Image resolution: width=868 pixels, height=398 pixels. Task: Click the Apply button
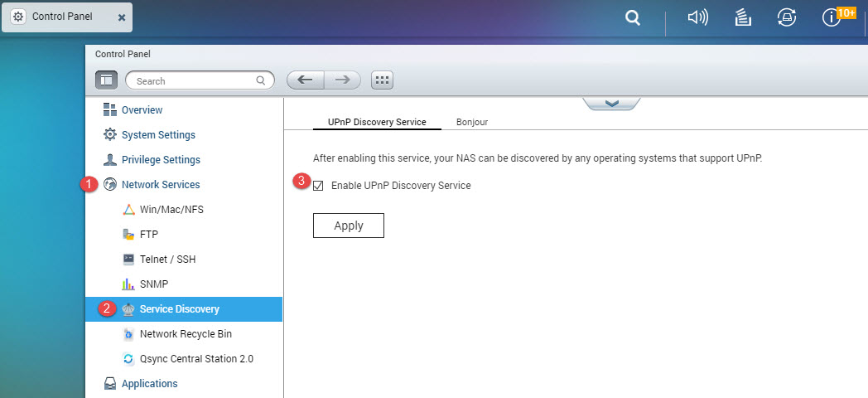pos(348,226)
